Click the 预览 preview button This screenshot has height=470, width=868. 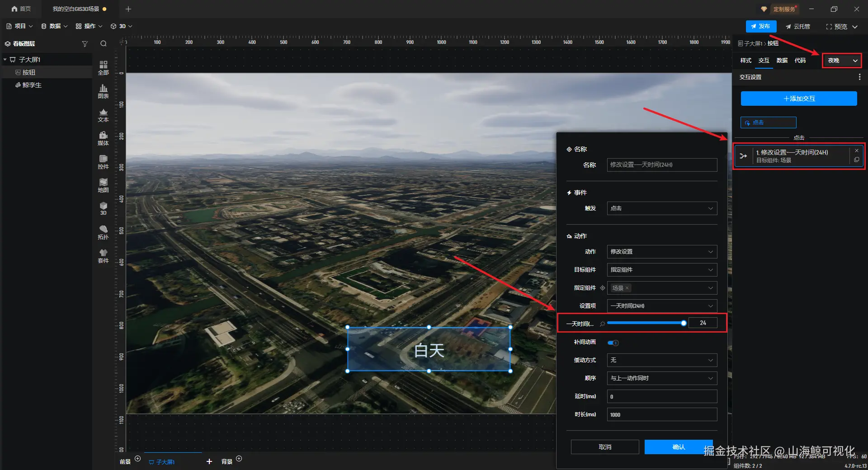point(837,27)
